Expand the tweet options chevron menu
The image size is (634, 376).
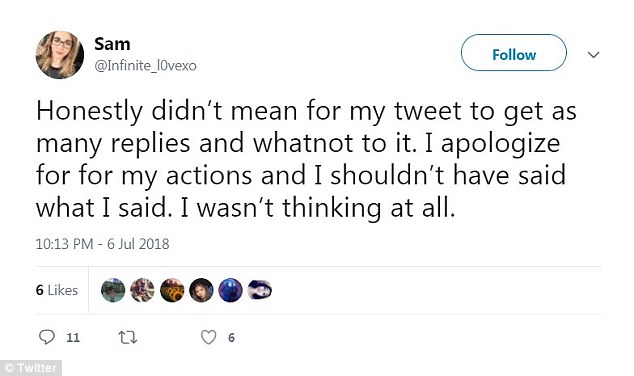(x=593, y=55)
